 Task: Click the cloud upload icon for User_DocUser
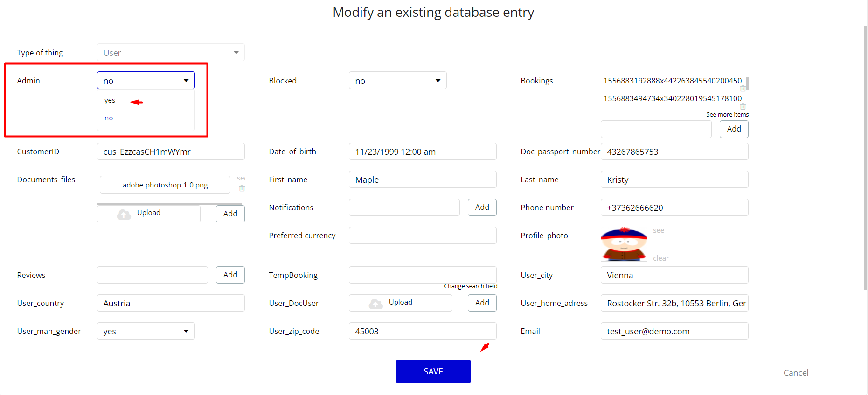pyautogui.click(x=375, y=303)
